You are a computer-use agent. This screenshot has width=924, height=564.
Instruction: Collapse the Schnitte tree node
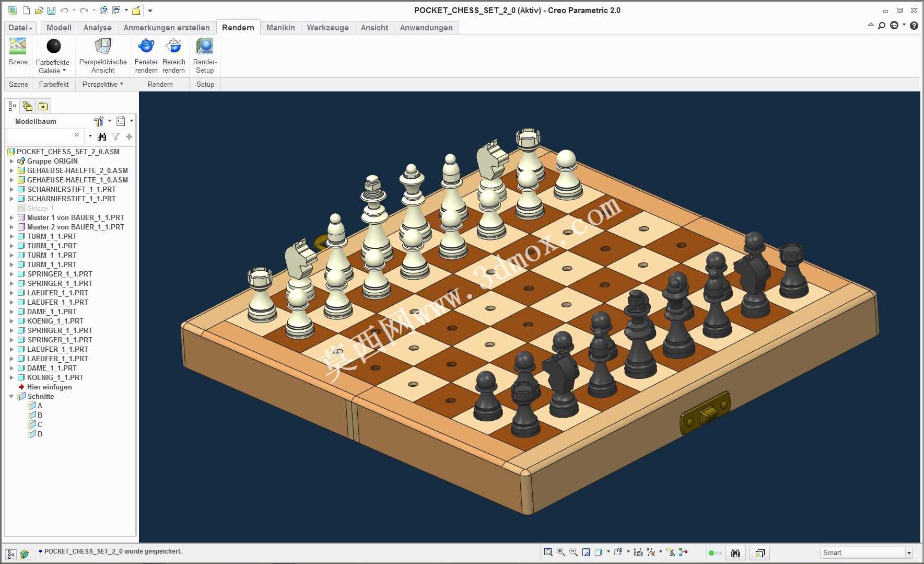pyautogui.click(x=11, y=397)
